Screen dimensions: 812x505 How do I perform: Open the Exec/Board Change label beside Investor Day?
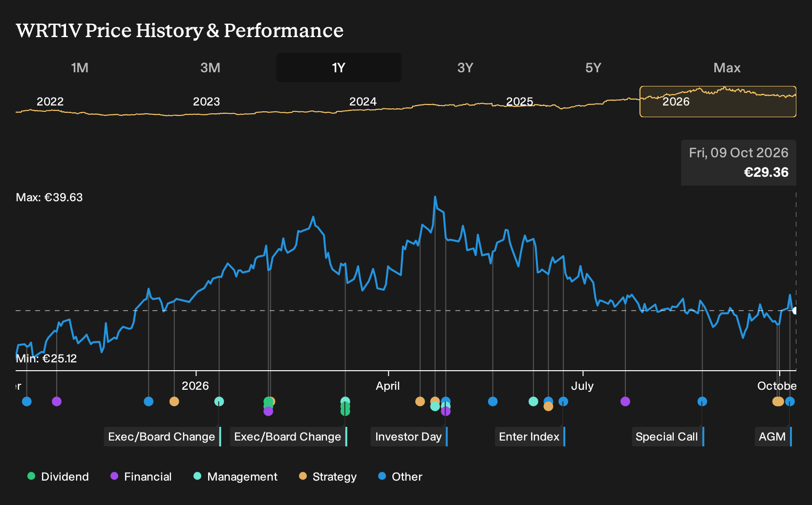288,437
